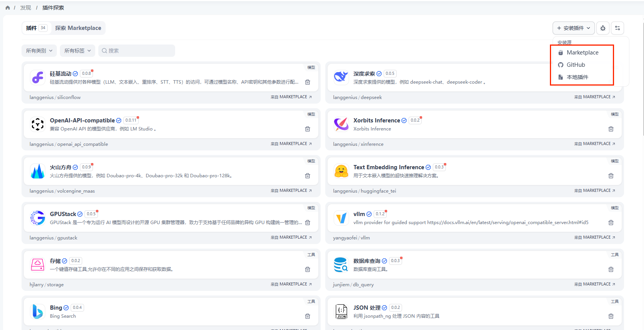
Task: Switch to the 插件 tab
Action: pyautogui.click(x=36, y=28)
